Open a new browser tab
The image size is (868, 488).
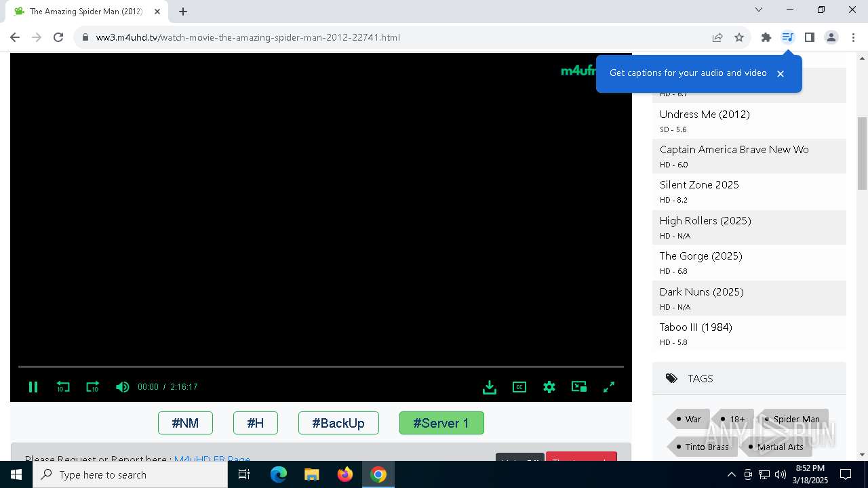point(183,12)
